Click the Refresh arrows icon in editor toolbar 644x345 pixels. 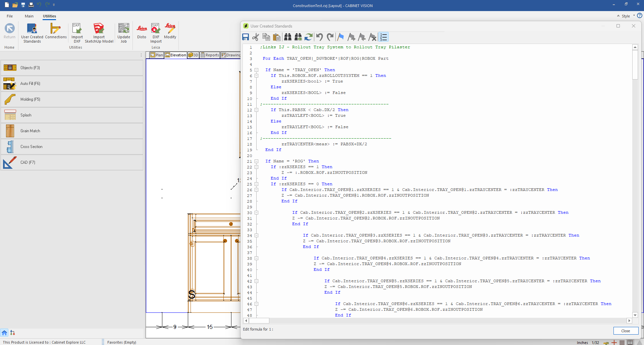309,37
